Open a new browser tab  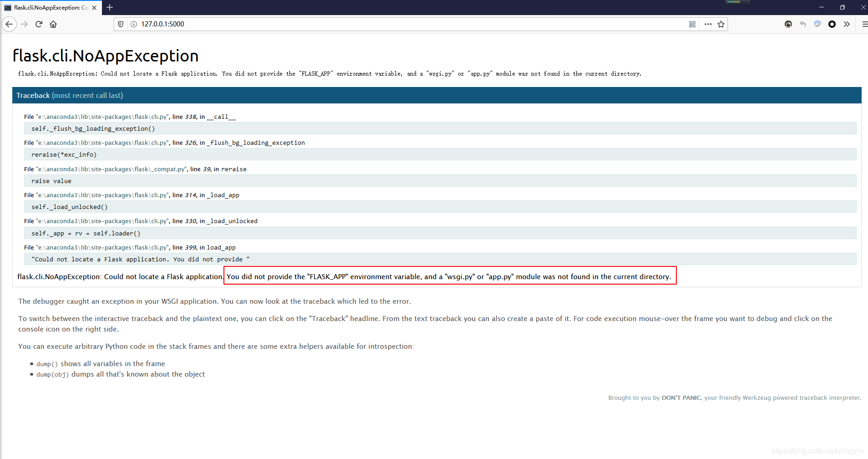tap(110, 7)
